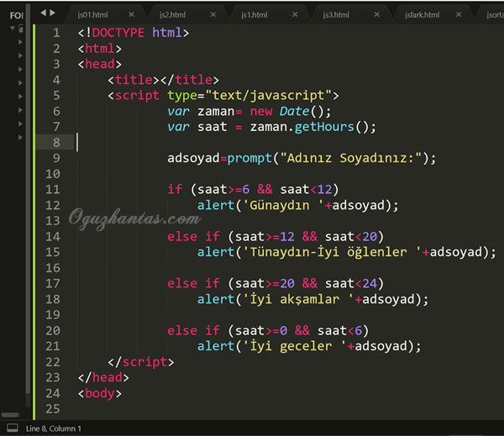The height and width of the screenshot is (436, 504).
Task: Click line number 14 in the gutter
Action: click(x=53, y=237)
